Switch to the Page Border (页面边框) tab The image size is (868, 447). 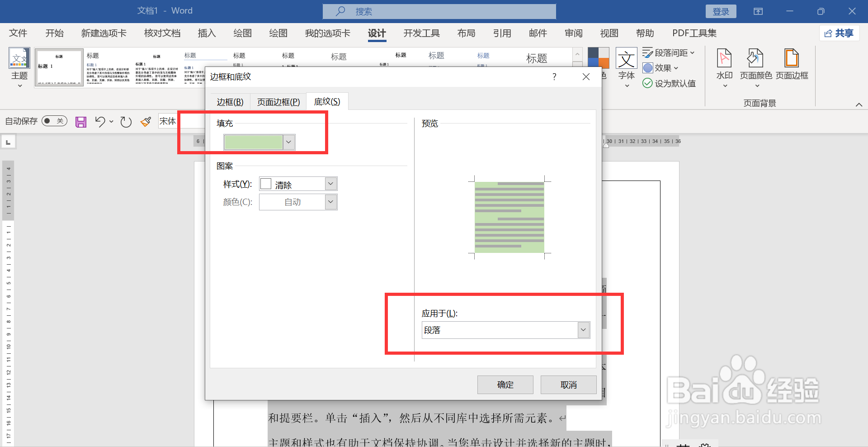pyautogui.click(x=278, y=102)
